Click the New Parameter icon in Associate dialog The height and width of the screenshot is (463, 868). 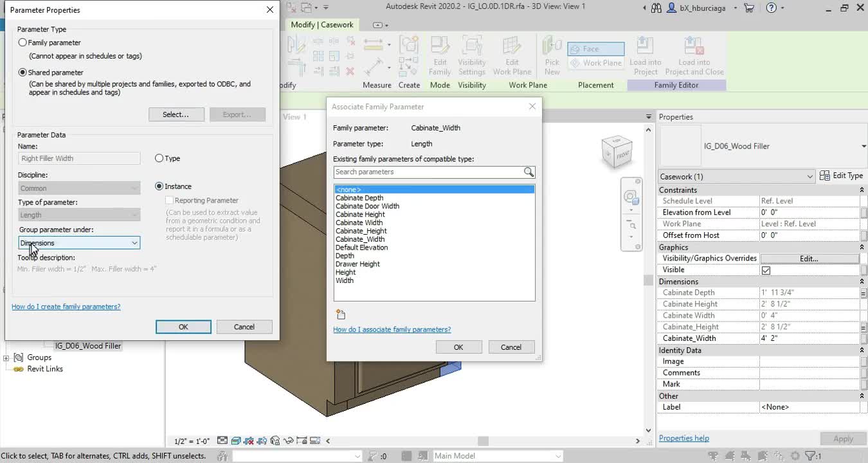341,314
